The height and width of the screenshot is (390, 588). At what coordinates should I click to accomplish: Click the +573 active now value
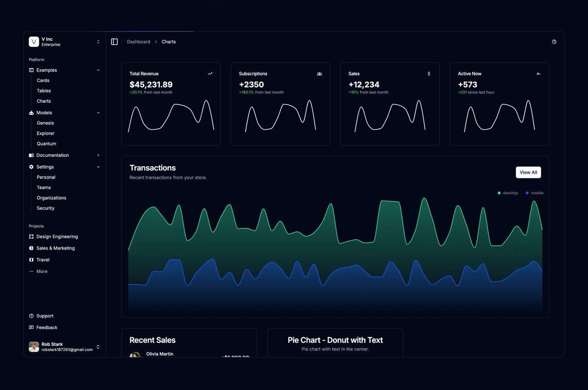point(468,84)
